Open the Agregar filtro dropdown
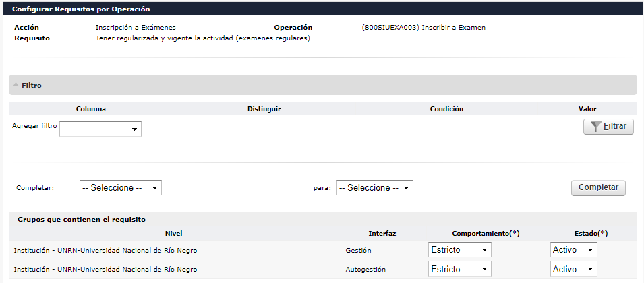644x283 pixels. tap(100, 129)
